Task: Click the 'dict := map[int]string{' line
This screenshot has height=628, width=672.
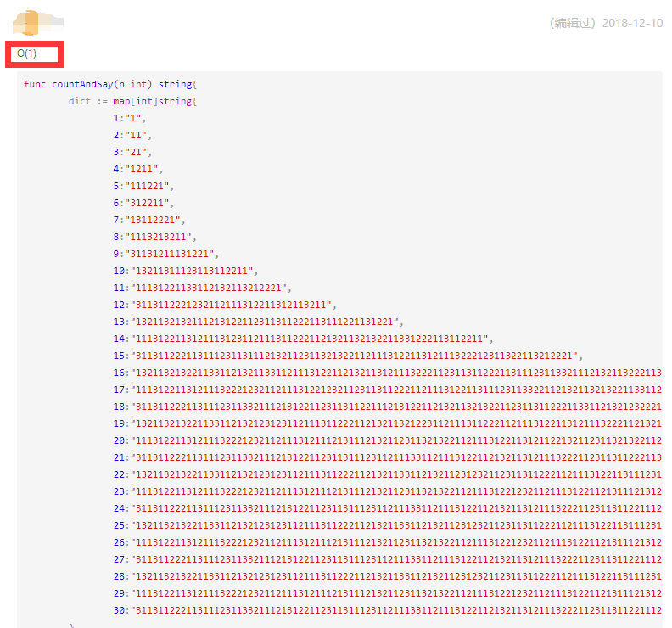Action: pos(132,101)
